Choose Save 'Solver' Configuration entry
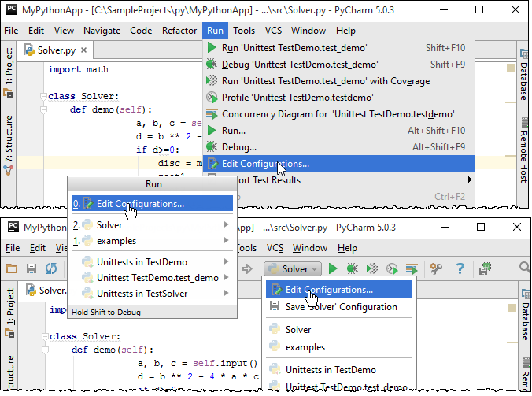 (341, 307)
